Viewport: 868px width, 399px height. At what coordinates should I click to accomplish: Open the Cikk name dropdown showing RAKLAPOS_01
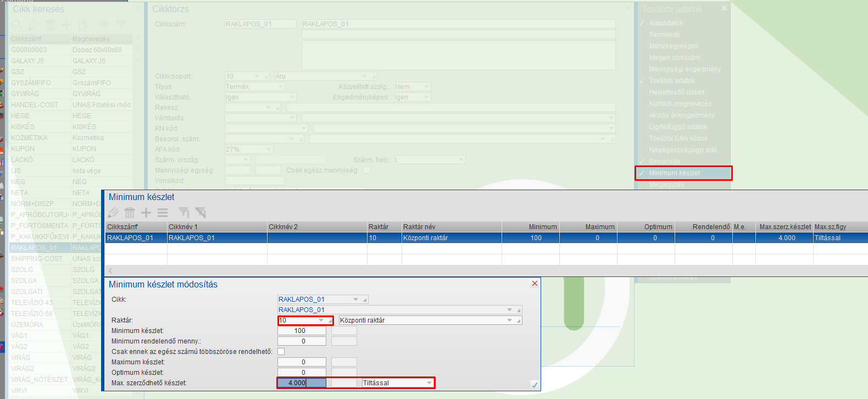coord(510,310)
